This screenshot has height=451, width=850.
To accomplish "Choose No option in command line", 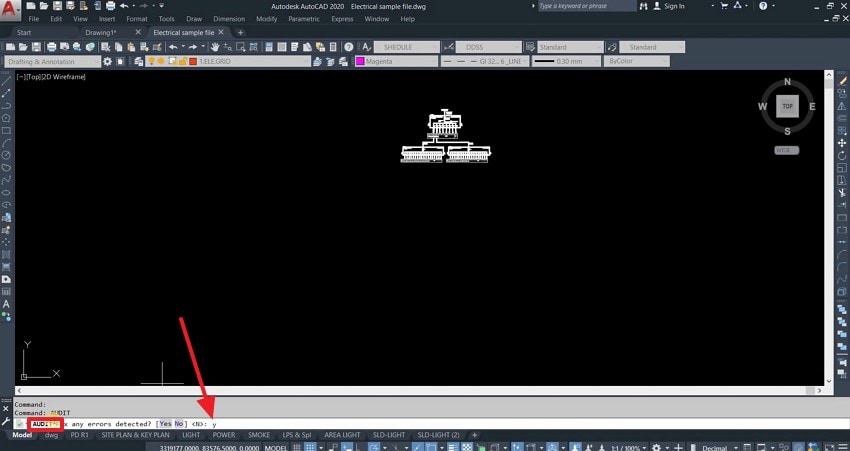I will click(179, 424).
